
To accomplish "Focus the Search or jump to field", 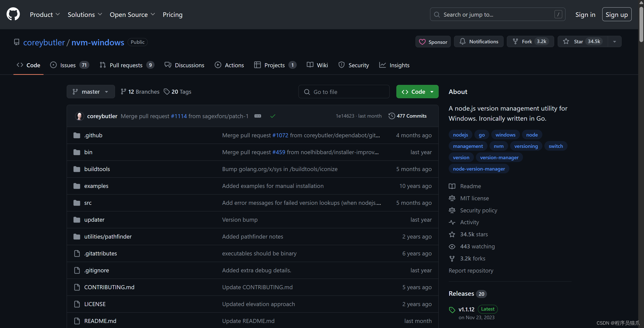I will [x=498, y=15].
